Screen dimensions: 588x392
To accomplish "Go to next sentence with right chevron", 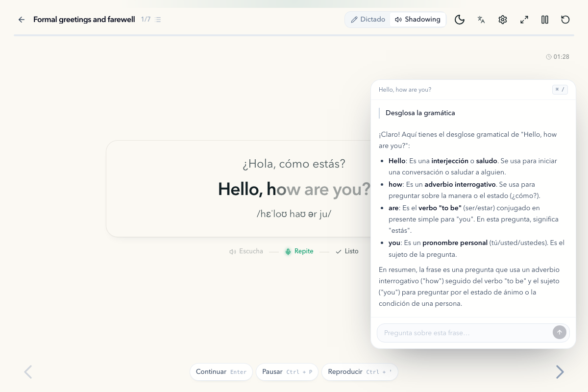I will point(560,372).
